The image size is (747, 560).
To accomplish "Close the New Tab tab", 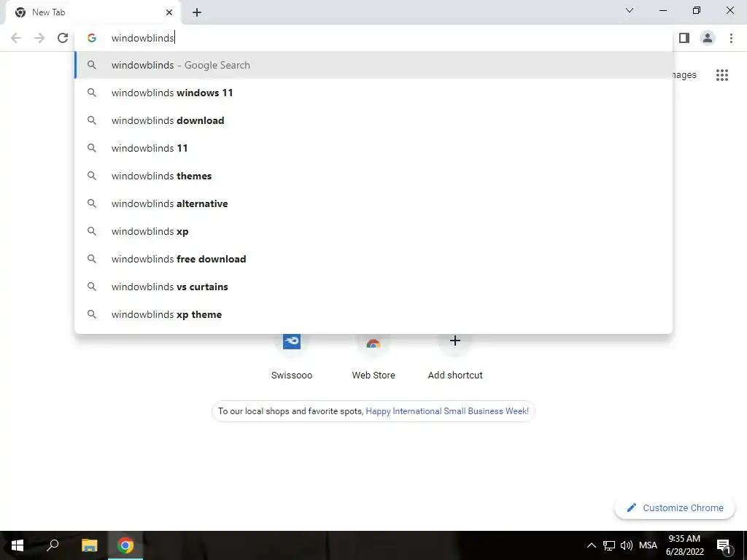I will pyautogui.click(x=169, y=12).
